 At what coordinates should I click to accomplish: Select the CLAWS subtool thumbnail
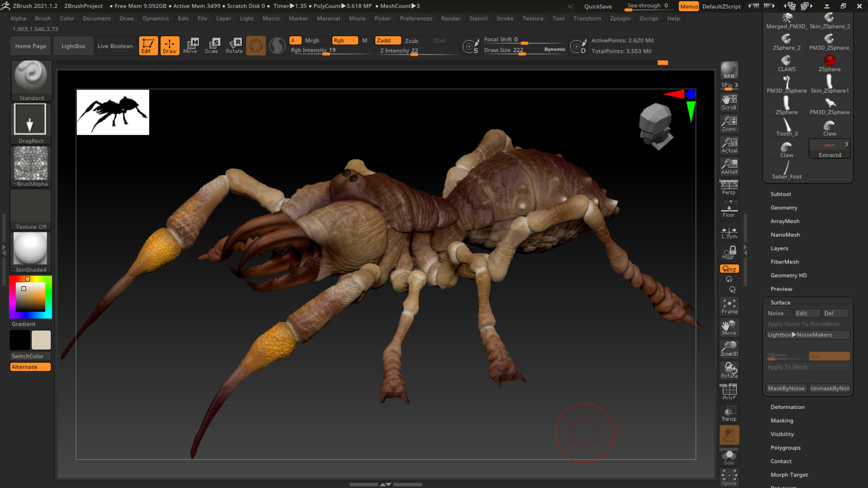[786, 63]
